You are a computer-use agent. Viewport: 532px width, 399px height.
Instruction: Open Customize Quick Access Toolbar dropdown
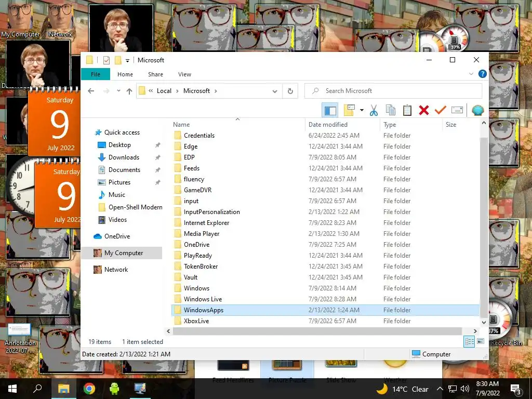pos(128,60)
